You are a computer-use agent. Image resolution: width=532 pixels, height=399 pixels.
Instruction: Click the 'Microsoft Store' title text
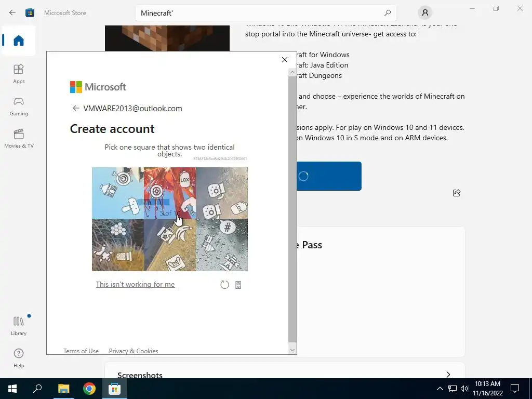65,13
